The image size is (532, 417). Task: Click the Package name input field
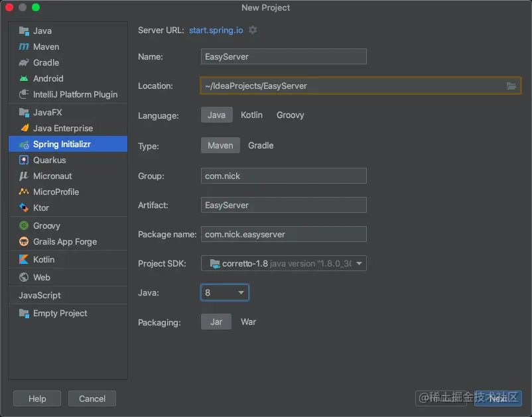click(284, 234)
